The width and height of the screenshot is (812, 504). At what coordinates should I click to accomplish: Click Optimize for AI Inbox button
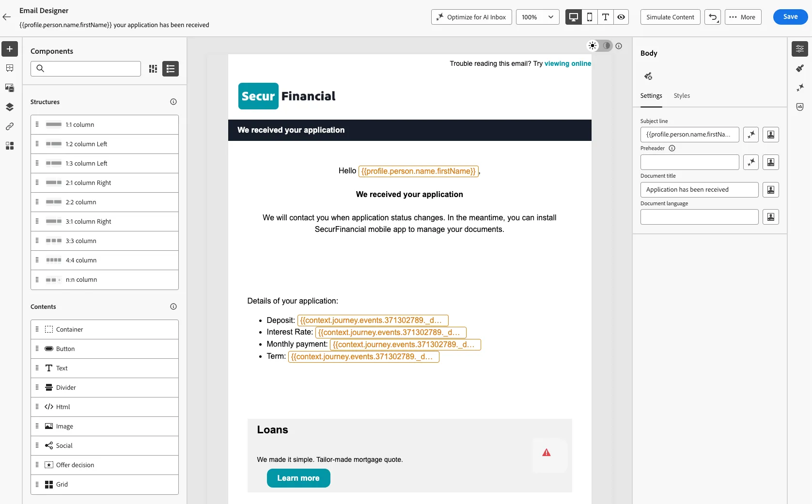(x=471, y=17)
